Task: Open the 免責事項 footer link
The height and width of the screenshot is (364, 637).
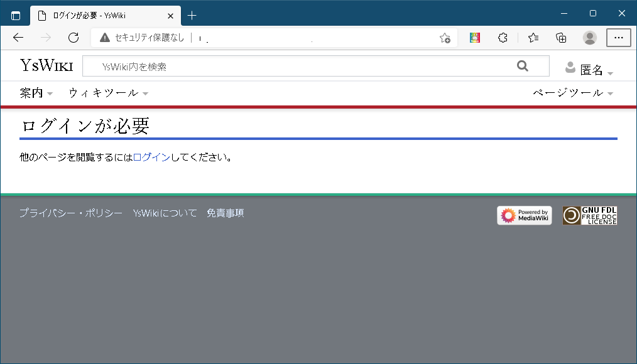Action: [226, 213]
